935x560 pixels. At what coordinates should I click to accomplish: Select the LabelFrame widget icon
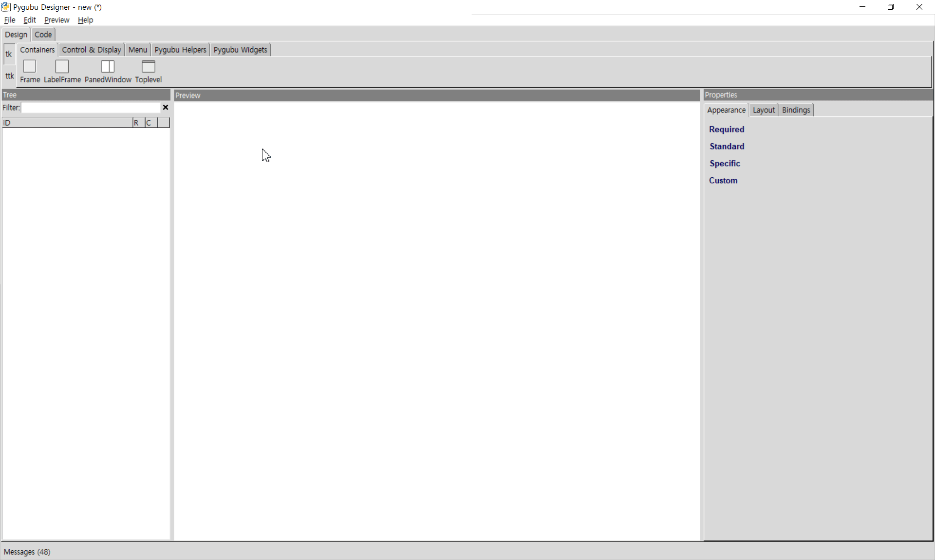click(62, 71)
